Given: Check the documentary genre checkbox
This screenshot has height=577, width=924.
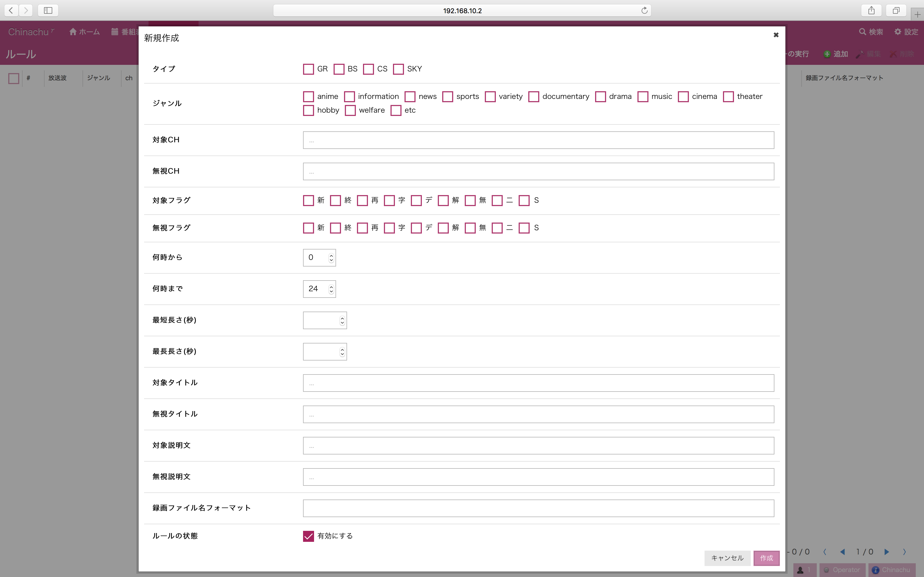Looking at the screenshot, I should pos(533,96).
